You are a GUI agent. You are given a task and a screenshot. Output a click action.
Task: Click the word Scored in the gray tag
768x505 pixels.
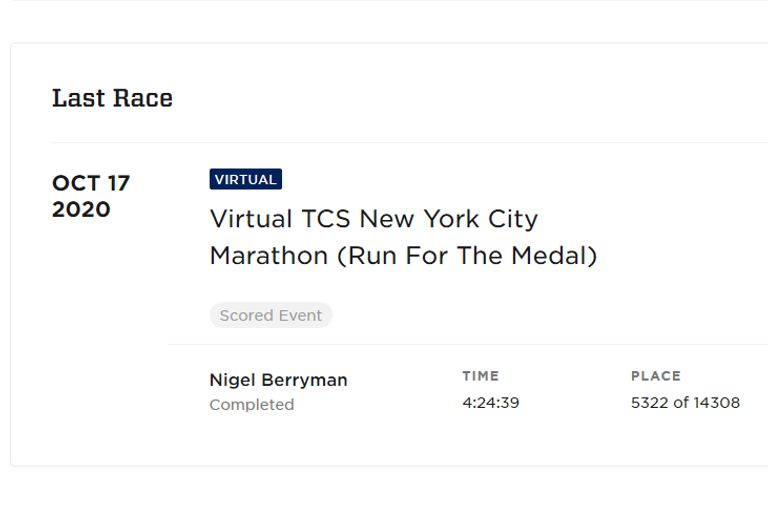click(x=246, y=316)
